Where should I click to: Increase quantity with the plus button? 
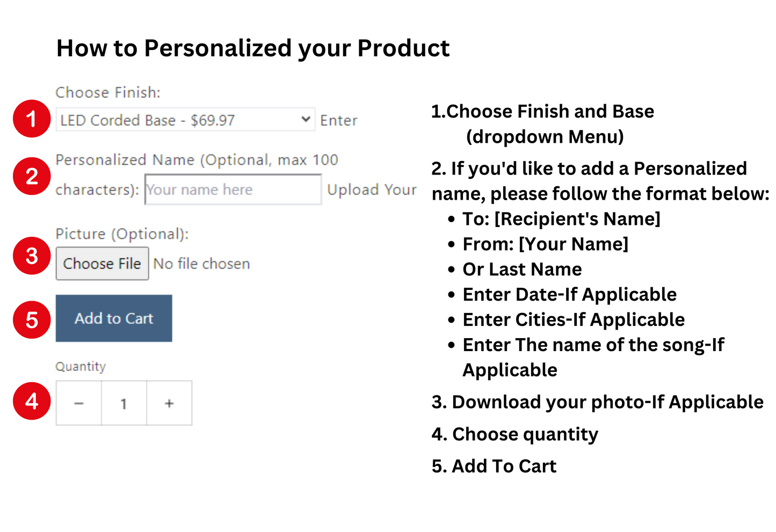tap(169, 403)
